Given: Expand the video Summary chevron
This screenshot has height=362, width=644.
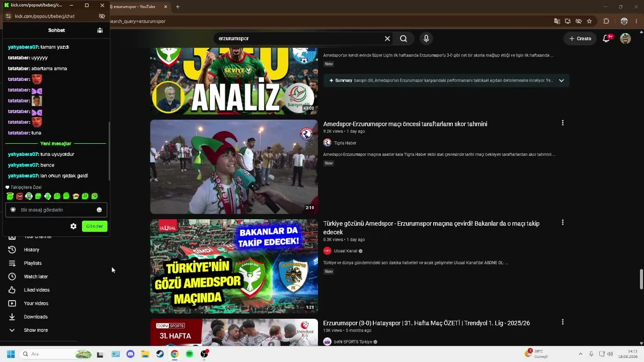Looking at the screenshot, I should pyautogui.click(x=561, y=80).
